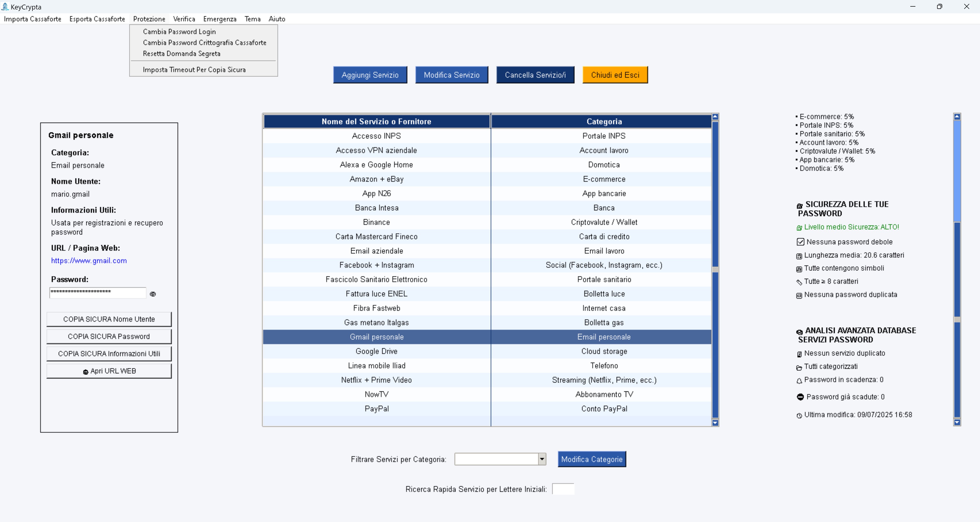
Task: Select the Fascicolo Sanitario Elettronico row
Action: pyautogui.click(x=487, y=280)
